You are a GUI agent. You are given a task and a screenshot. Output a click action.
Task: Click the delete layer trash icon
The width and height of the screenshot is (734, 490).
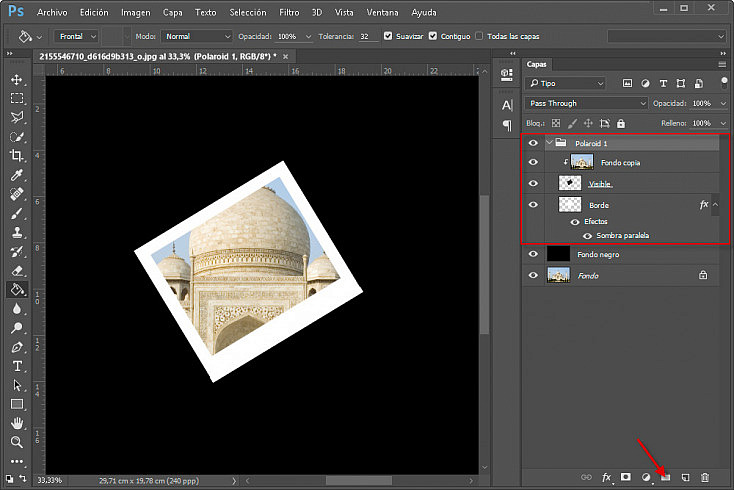pos(705,477)
